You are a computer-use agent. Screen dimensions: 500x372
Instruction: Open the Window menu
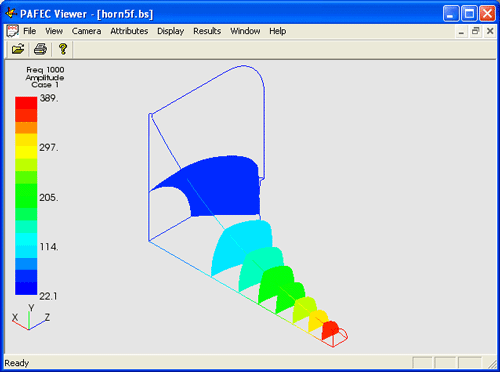click(245, 31)
